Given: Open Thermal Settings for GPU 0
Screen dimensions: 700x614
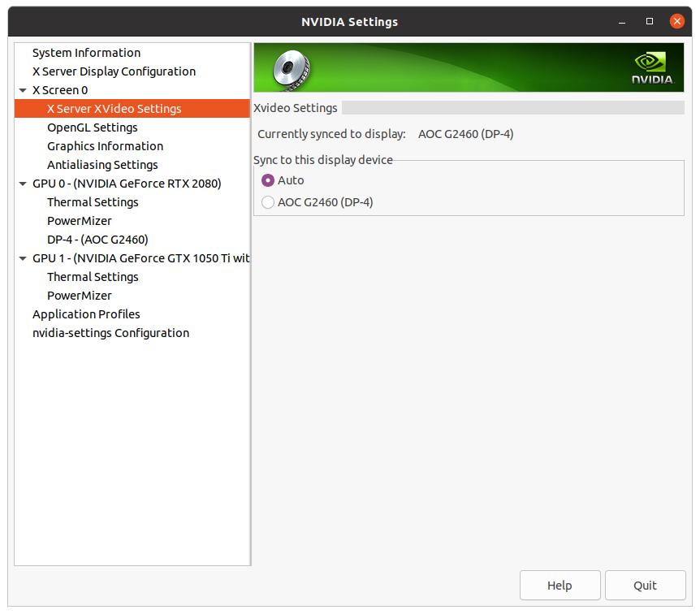Looking at the screenshot, I should point(93,201).
